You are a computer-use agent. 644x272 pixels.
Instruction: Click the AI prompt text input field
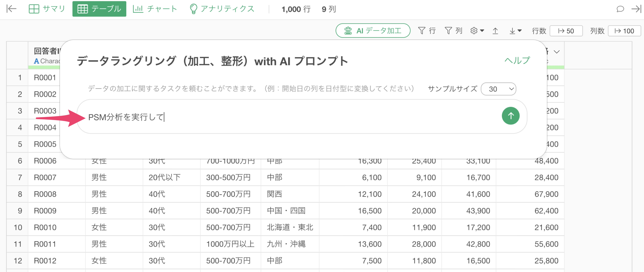(x=287, y=117)
